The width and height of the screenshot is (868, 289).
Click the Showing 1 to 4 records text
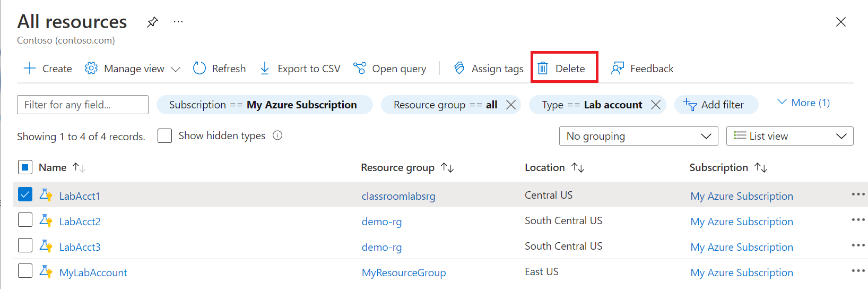81,137
